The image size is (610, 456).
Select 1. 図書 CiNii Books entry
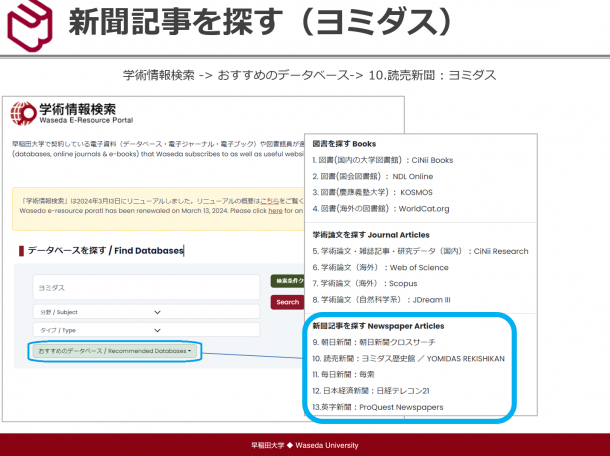coord(383,160)
